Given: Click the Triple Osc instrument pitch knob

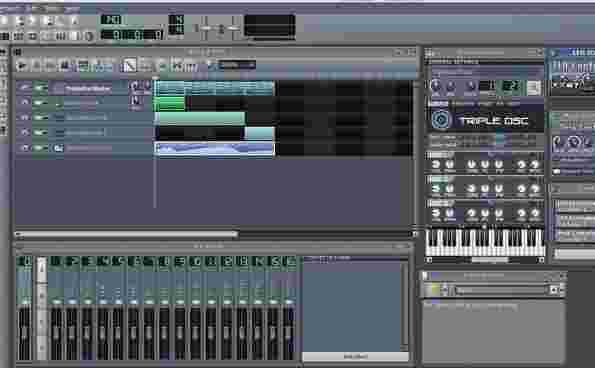Looking at the screenshot, I should (x=471, y=86).
